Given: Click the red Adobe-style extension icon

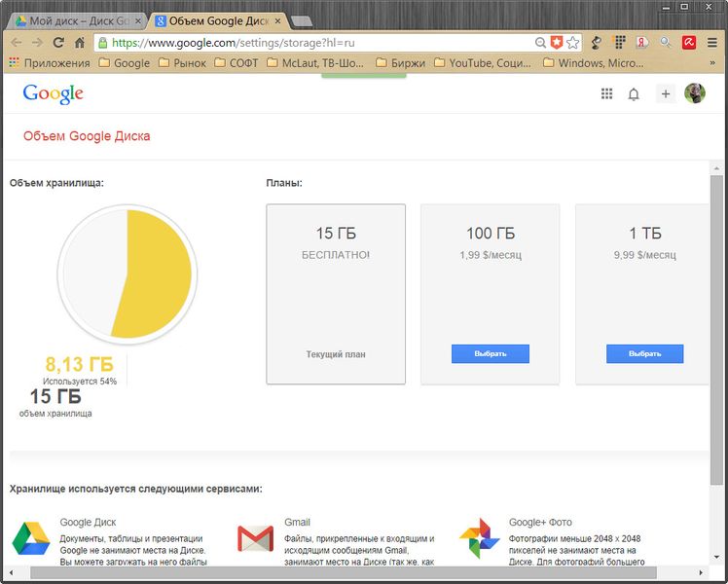Looking at the screenshot, I should pyautogui.click(x=689, y=43).
